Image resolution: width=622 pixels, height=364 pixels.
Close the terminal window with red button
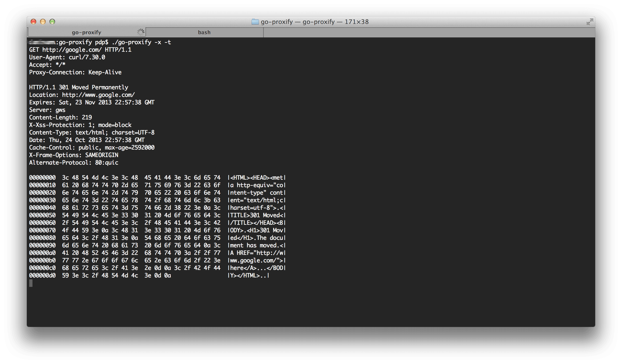pyautogui.click(x=33, y=22)
